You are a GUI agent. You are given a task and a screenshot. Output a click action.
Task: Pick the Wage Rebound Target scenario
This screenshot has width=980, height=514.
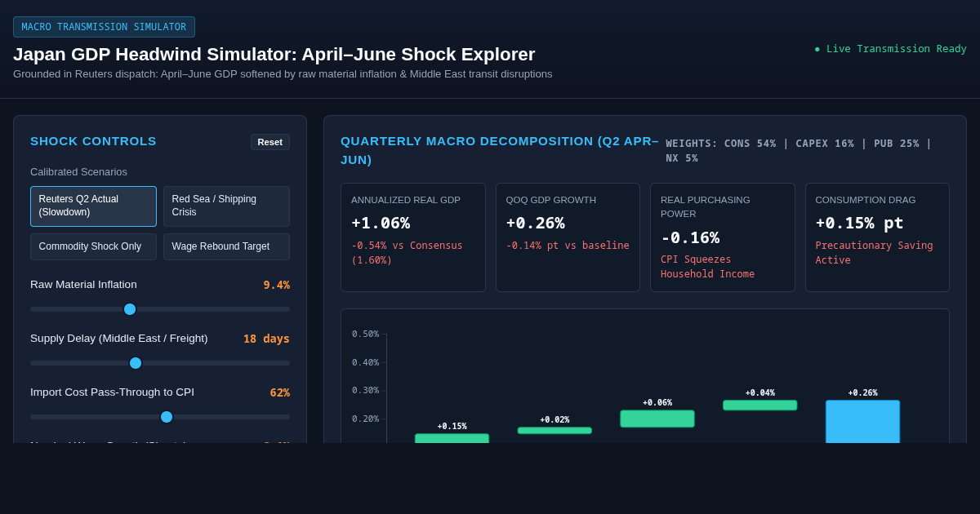pyautogui.click(x=226, y=246)
